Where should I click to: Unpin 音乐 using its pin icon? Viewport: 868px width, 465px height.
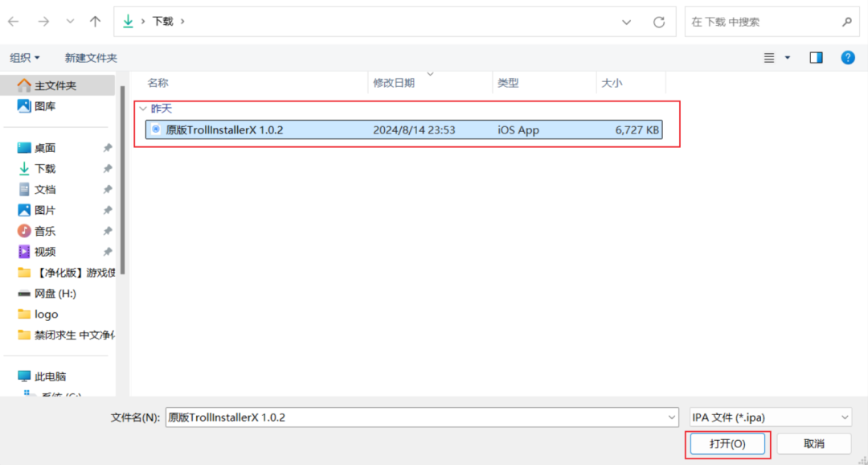[108, 231]
